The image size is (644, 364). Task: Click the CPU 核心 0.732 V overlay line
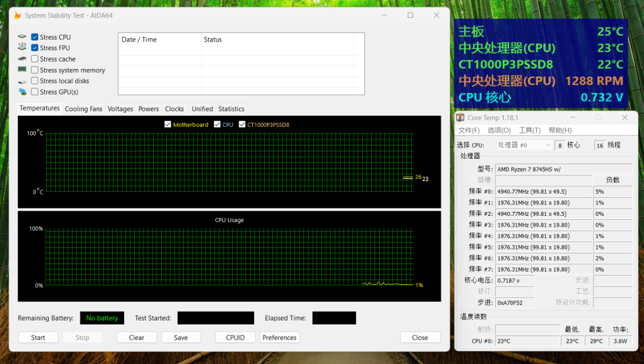(x=541, y=97)
